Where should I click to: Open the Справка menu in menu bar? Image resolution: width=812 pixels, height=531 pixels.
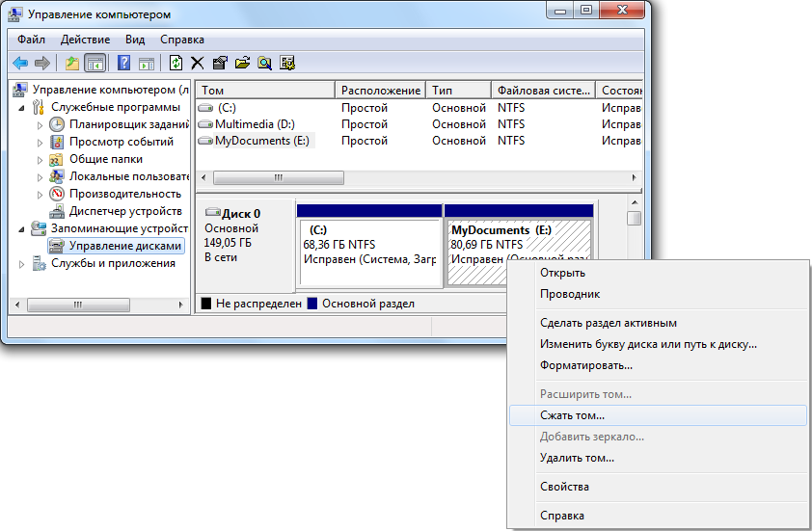pyautogui.click(x=182, y=40)
